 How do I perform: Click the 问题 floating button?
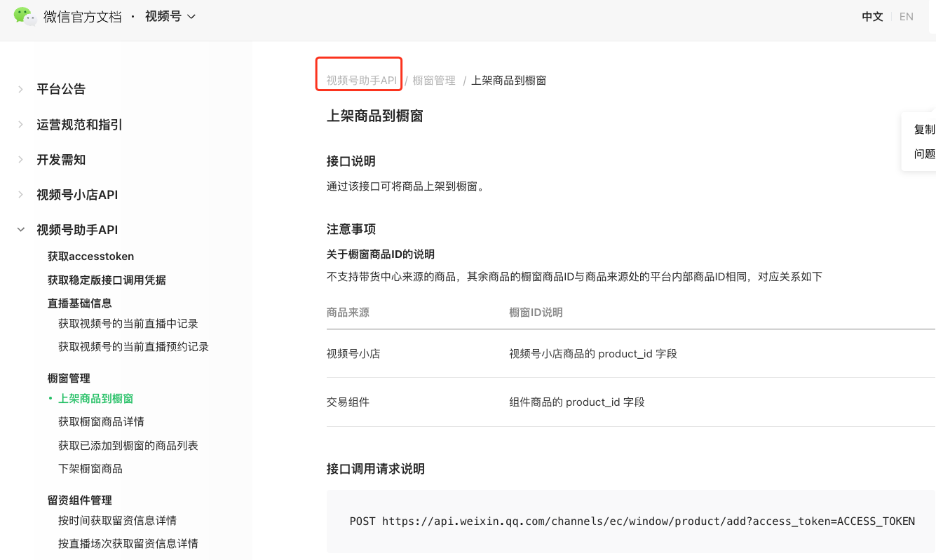pyautogui.click(x=924, y=154)
